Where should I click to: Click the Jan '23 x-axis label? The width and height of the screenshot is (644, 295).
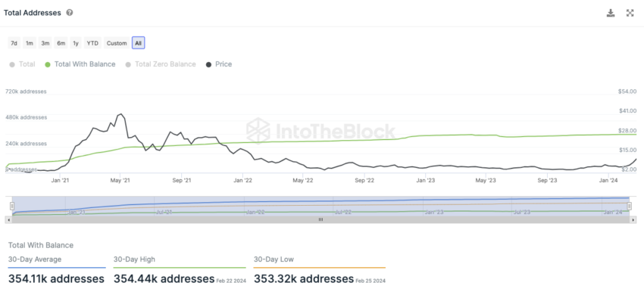click(x=426, y=180)
